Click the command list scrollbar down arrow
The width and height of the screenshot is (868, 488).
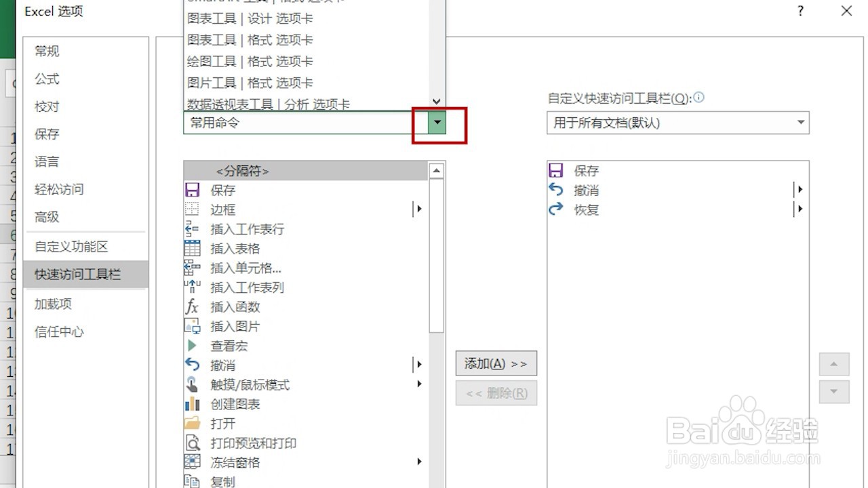pos(437,101)
